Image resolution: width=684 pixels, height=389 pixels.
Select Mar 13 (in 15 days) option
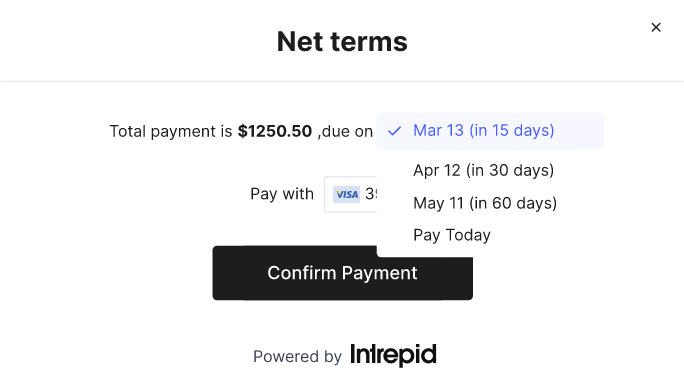tap(490, 131)
